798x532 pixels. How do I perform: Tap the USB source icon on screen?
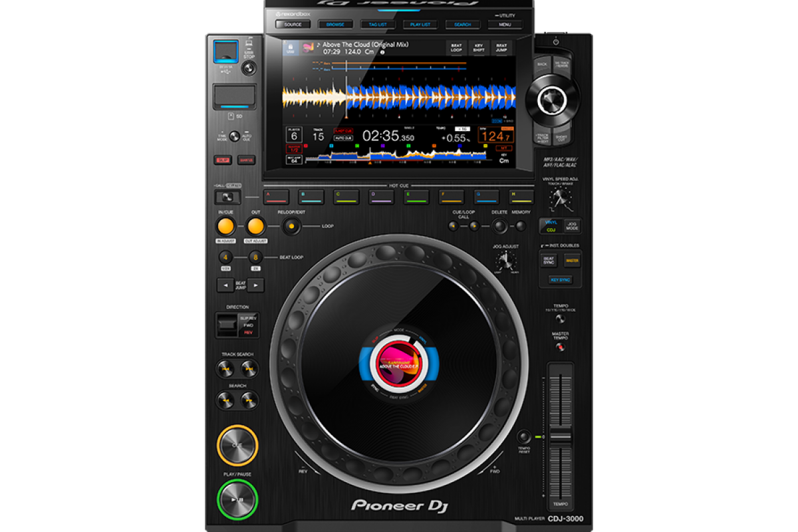click(290, 48)
